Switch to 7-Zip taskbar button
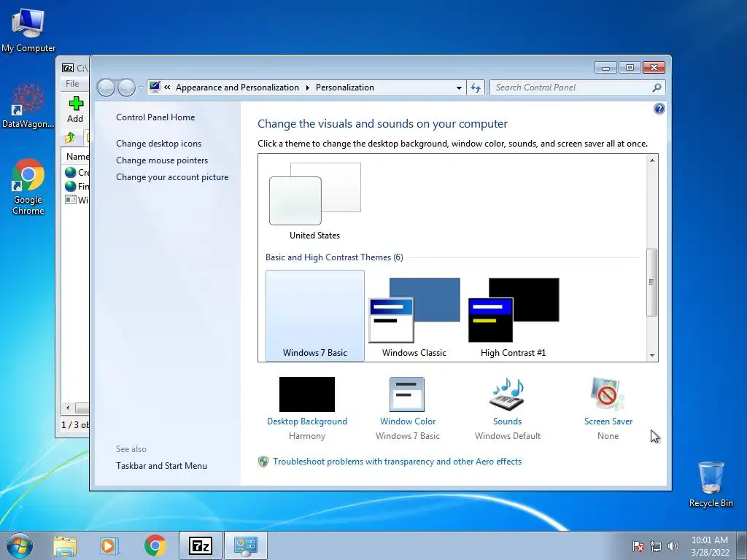 tap(201, 545)
